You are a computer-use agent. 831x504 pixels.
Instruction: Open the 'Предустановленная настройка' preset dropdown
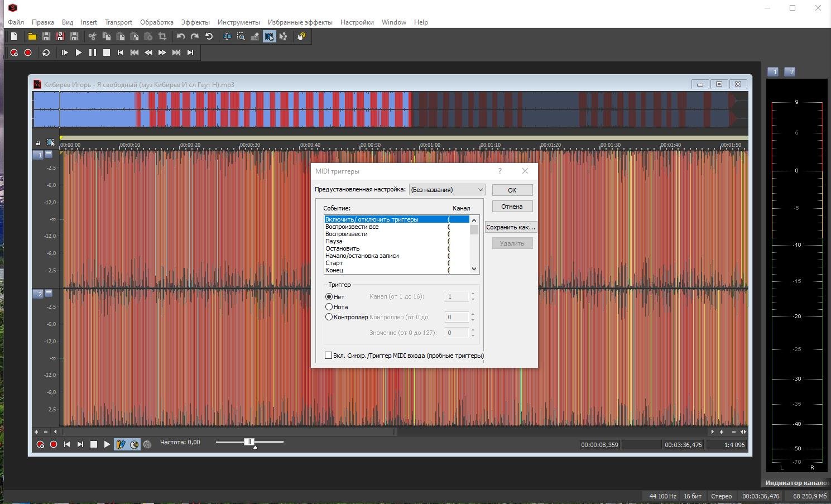tap(447, 190)
